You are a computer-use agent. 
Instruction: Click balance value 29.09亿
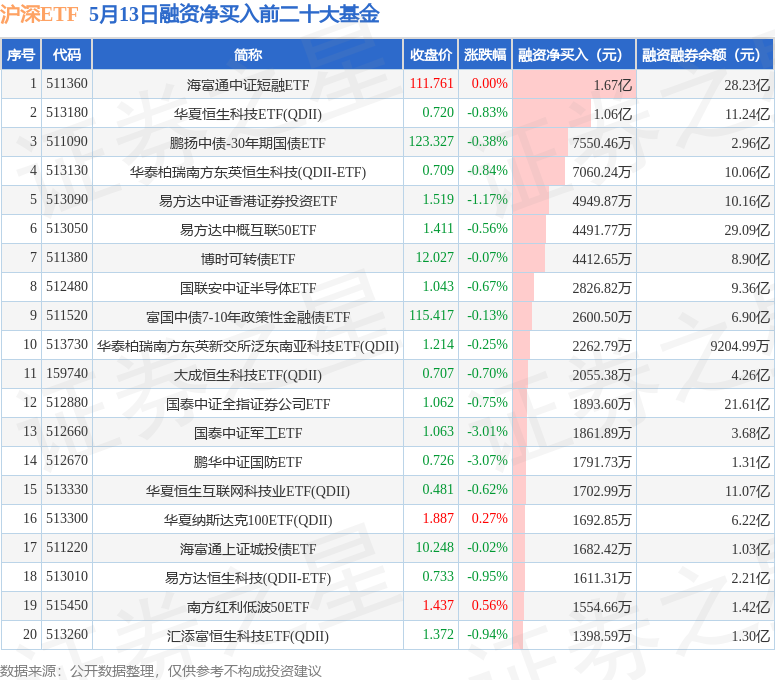click(747, 231)
